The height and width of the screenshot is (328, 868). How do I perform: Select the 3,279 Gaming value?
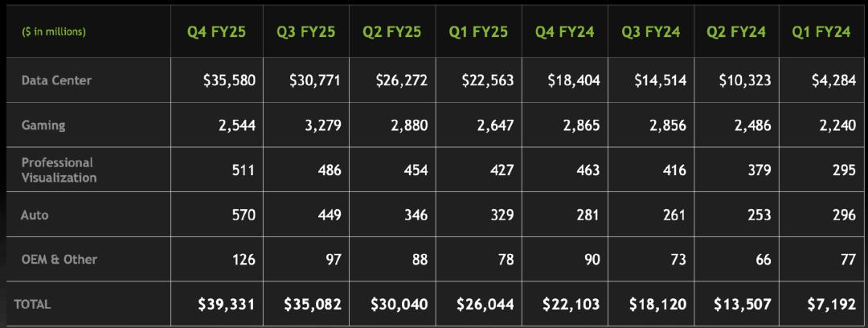[x=323, y=125]
